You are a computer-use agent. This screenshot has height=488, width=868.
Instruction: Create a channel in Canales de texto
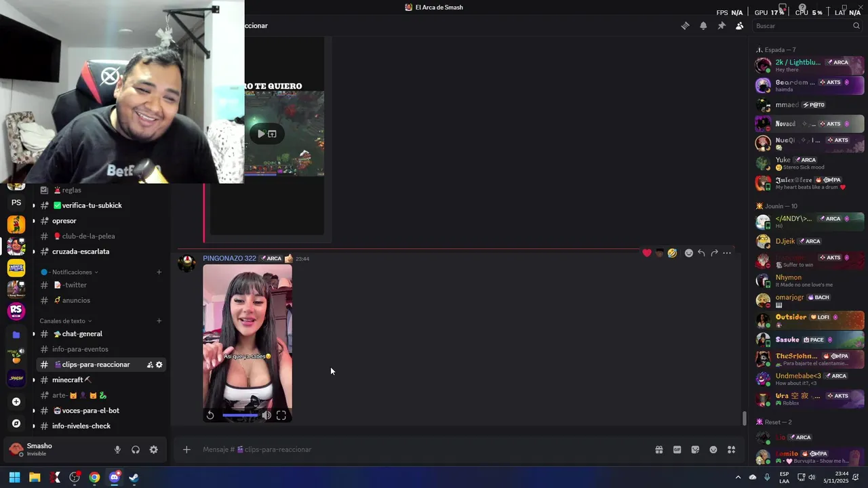[x=159, y=321]
